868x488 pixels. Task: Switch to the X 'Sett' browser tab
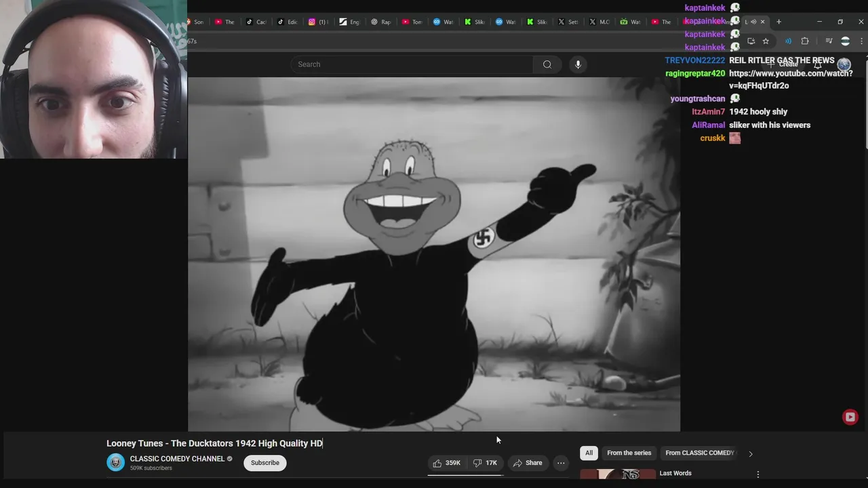point(568,22)
